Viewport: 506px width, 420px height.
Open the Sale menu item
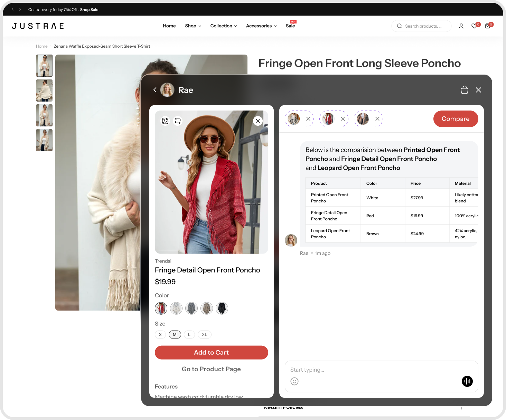tap(290, 26)
